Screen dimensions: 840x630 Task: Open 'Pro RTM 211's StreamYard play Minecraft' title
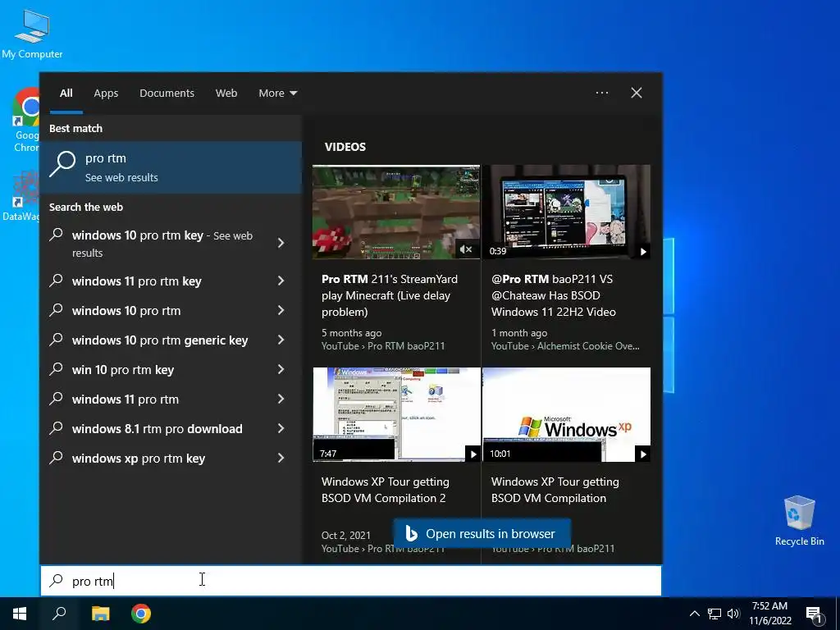click(x=390, y=295)
